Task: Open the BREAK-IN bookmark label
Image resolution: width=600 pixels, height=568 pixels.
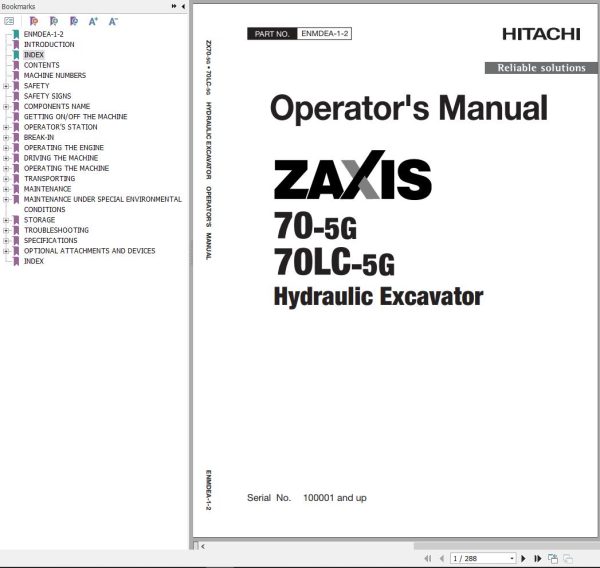Action: coord(39,137)
